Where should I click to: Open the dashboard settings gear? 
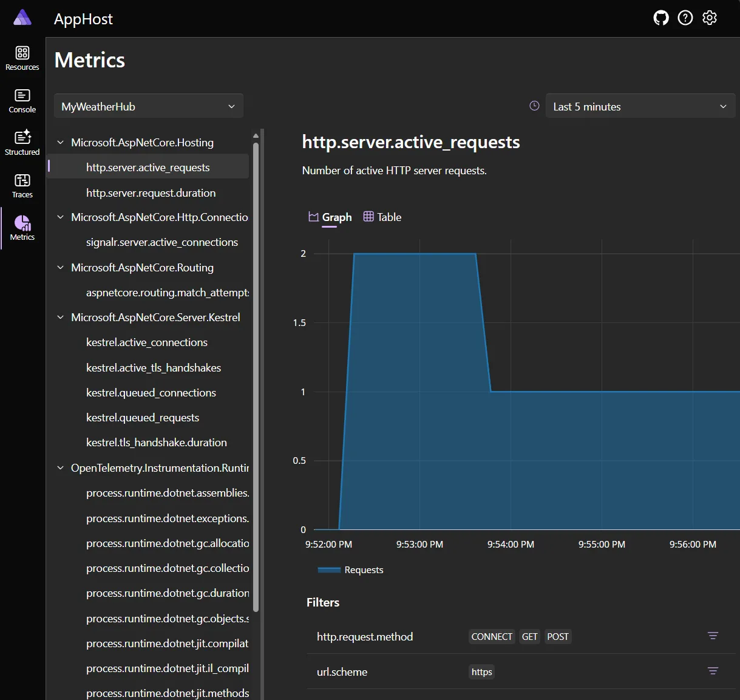(709, 18)
